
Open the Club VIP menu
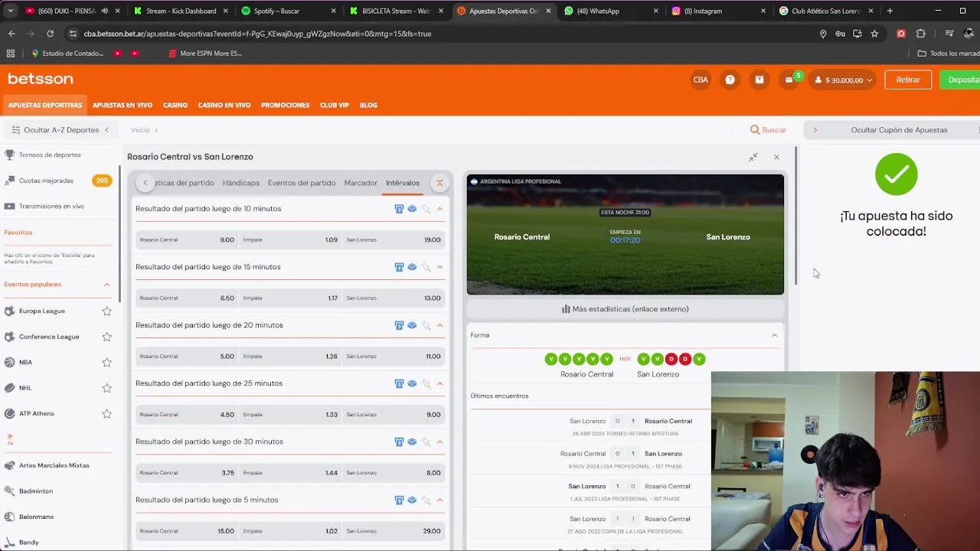pos(335,105)
